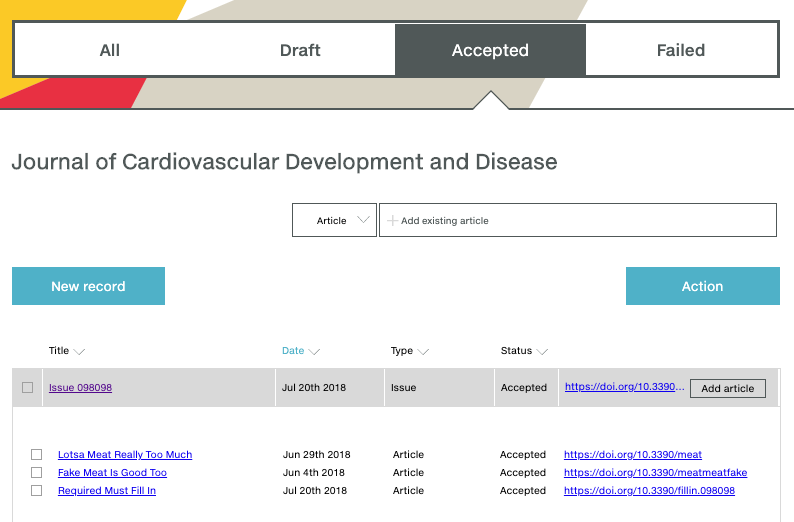Toggle the Required Must Fill In checkbox
This screenshot has height=522, width=794.
coord(37,491)
